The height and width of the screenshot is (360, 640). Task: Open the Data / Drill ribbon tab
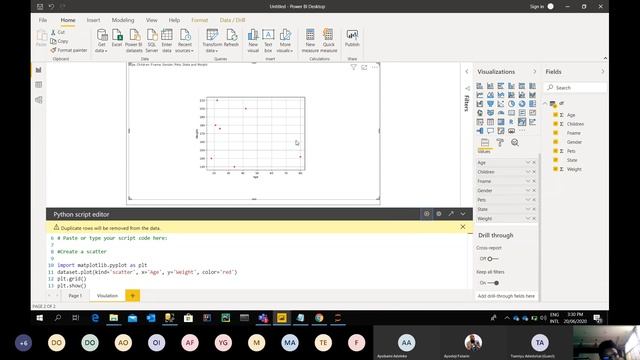[232, 20]
